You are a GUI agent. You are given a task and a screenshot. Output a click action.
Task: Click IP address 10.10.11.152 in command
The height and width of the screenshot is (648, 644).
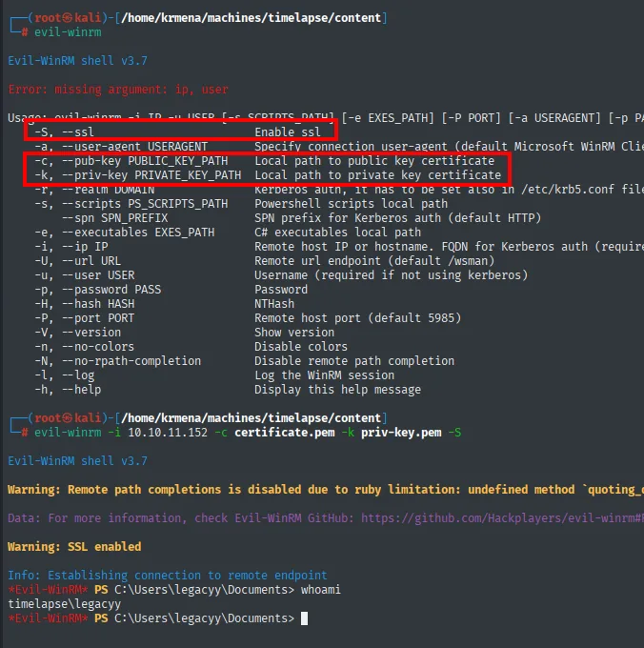pyautogui.click(x=168, y=433)
